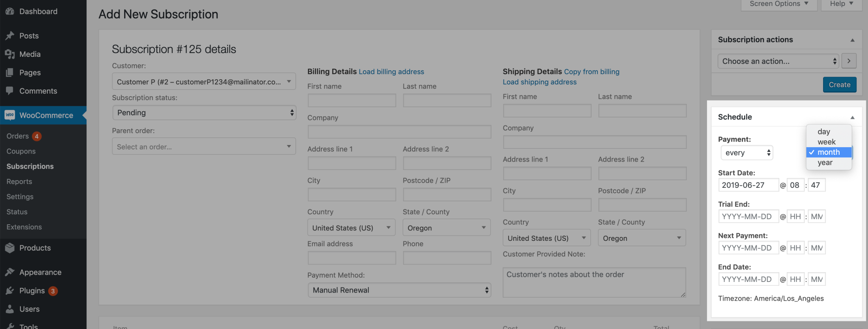
Task: Select 'day' billing period option
Action: (x=829, y=132)
